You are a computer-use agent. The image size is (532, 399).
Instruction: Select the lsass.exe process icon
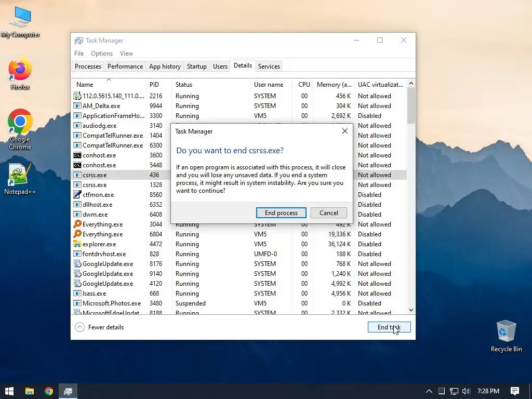[x=77, y=293]
